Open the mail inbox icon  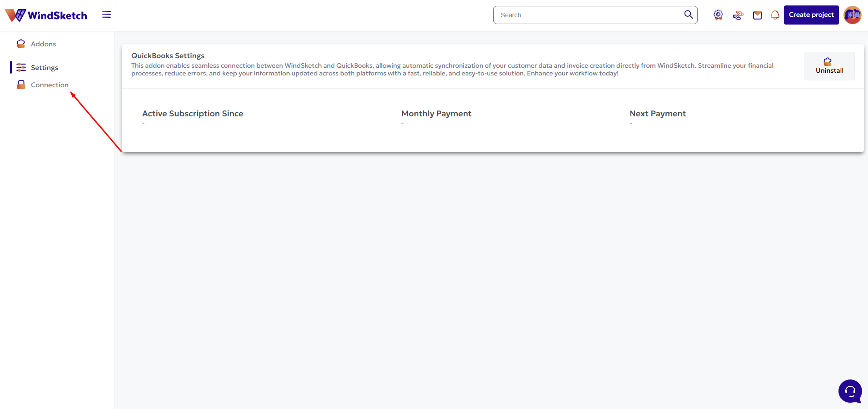point(758,15)
